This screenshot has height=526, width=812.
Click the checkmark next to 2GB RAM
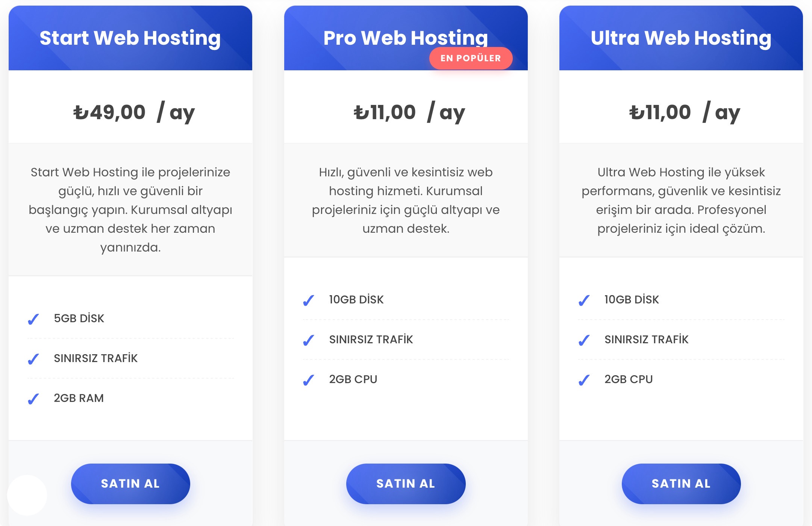coord(33,399)
